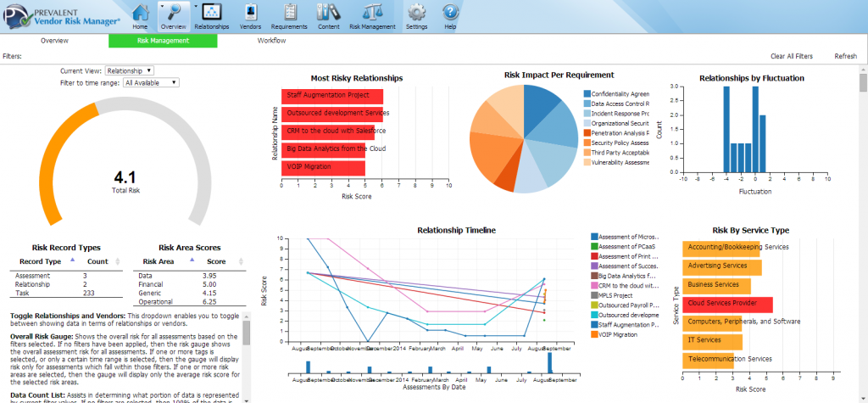Sort by the Record Type column header
868x403 pixels.
(x=40, y=261)
